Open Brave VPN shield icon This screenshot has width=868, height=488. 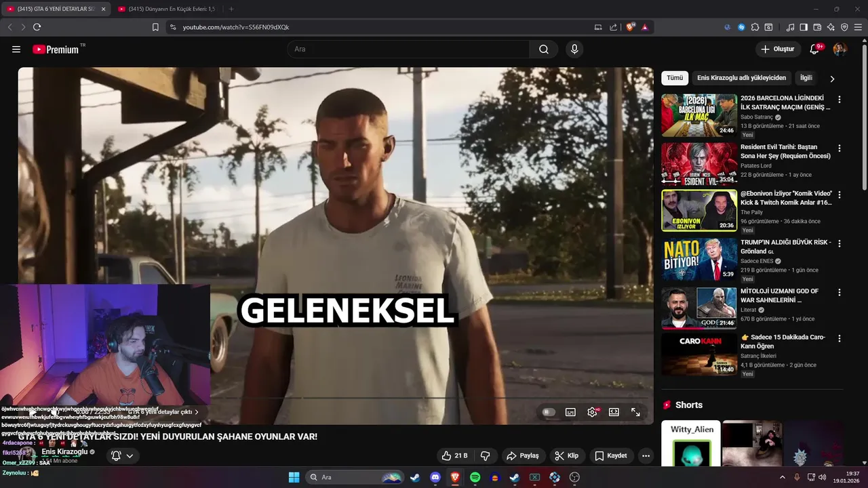(x=844, y=27)
